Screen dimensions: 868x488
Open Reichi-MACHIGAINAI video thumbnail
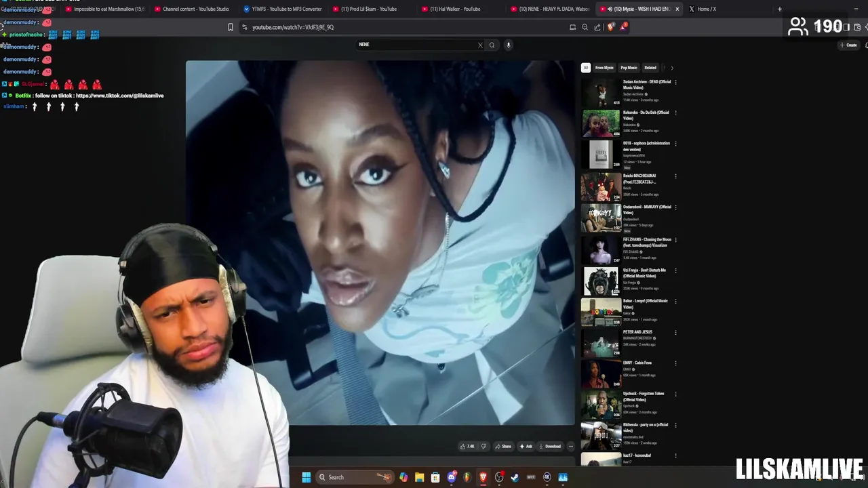[x=601, y=187]
